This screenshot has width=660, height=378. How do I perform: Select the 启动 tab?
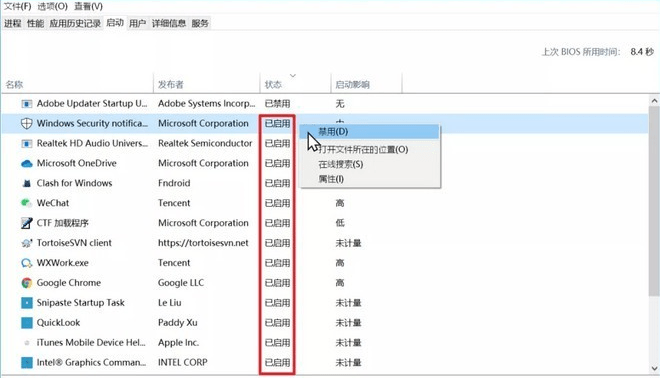tap(115, 23)
